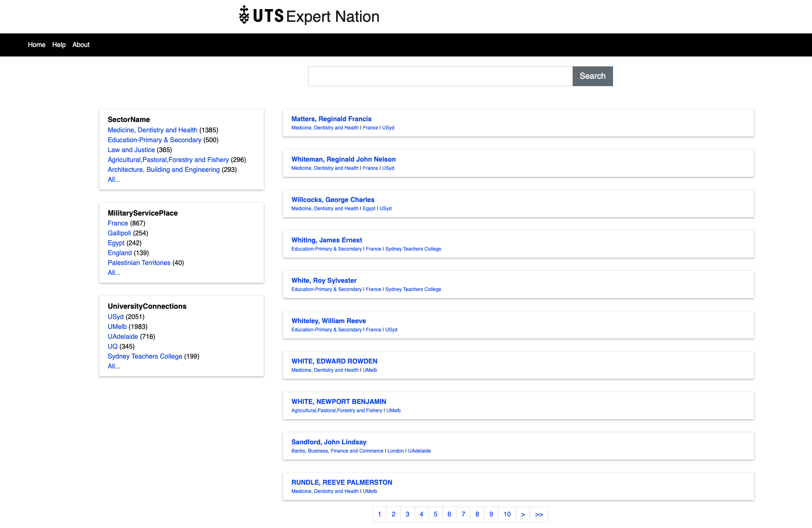
Task: Filter results by Gallipoli service place
Action: (119, 233)
